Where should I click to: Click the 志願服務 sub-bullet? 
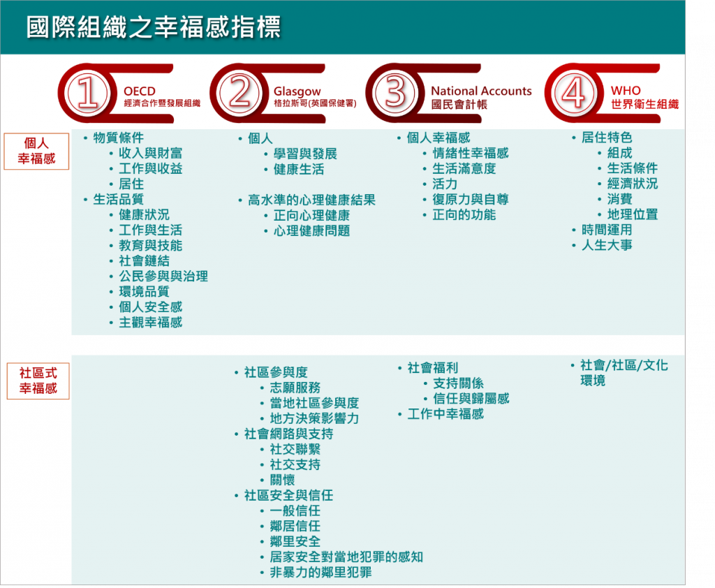(x=295, y=388)
